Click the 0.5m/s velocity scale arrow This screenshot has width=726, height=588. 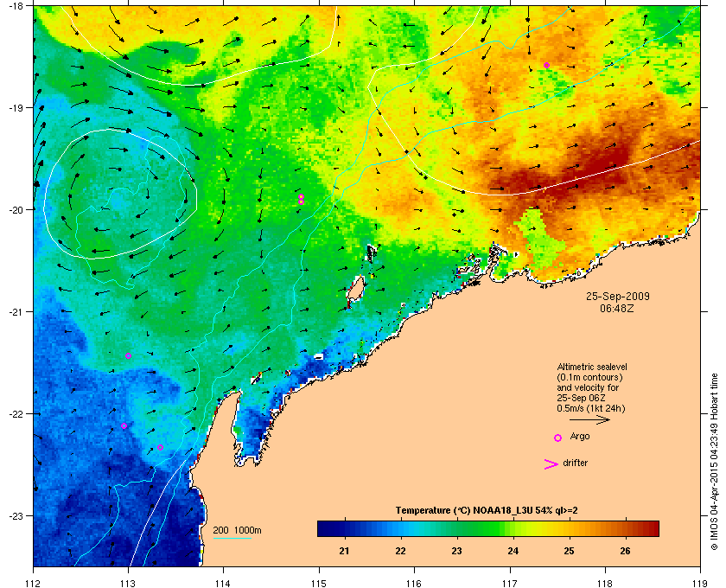coord(589,420)
